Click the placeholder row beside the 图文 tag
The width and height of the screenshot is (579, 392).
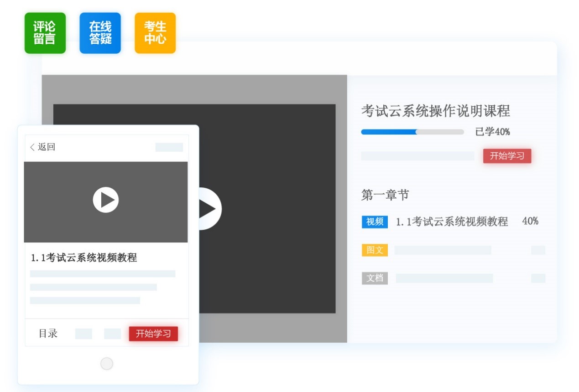[x=443, y=250]
